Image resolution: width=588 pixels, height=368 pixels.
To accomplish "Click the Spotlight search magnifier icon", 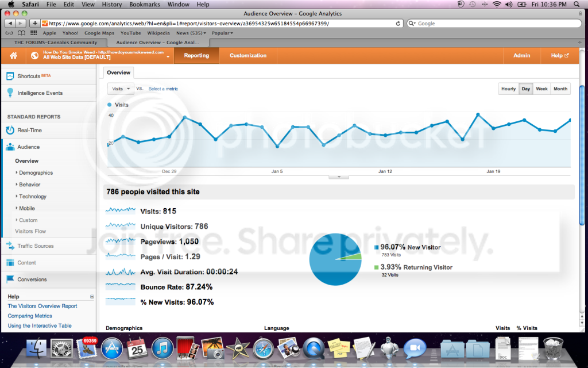I will [x=577, y=5].
